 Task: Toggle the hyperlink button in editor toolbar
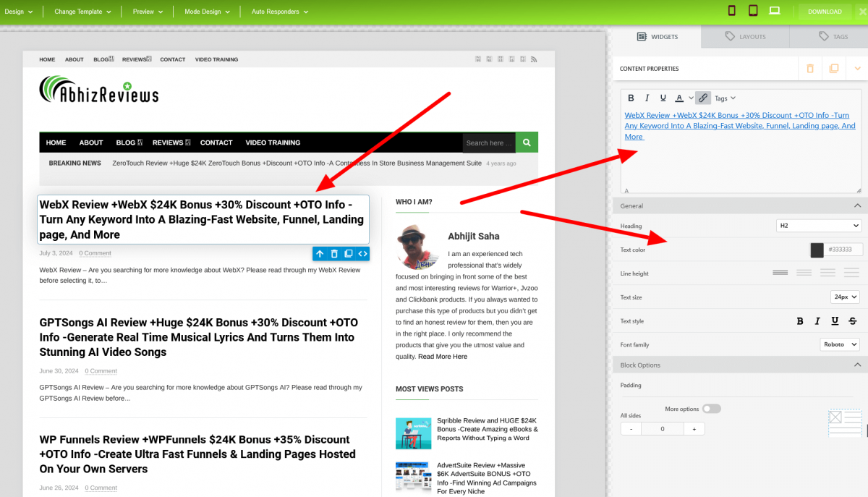pos(703,98)
